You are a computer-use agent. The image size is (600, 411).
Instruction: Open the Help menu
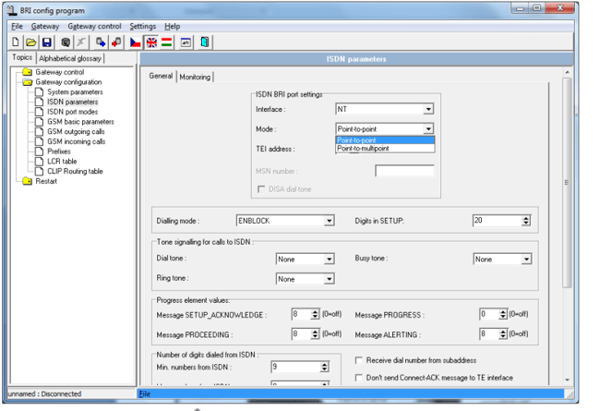[172, 26]
